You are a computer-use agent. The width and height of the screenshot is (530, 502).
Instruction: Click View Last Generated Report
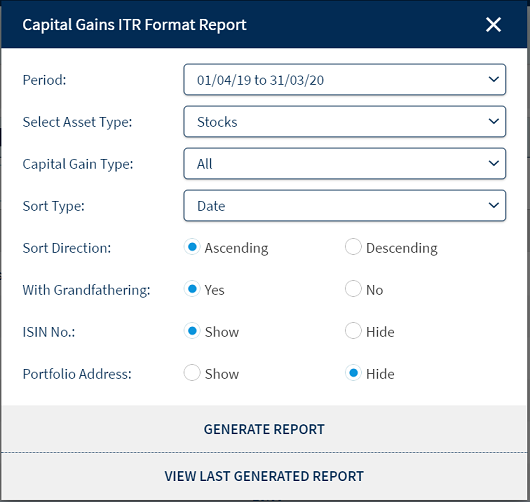(264, 476)
